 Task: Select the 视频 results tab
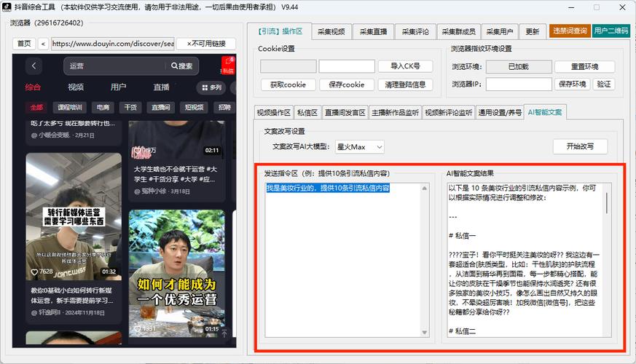(76, 87)
